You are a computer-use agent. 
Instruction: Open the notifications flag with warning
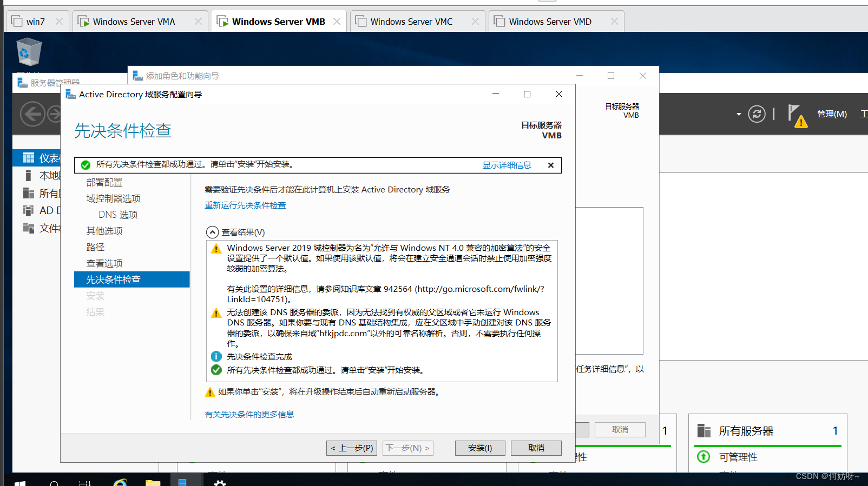[797, 115]
